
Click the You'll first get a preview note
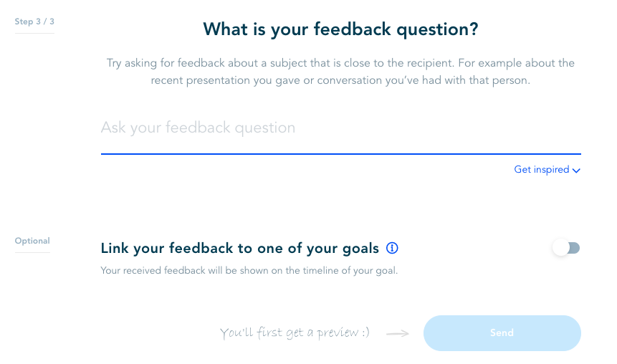coord(295,333)
